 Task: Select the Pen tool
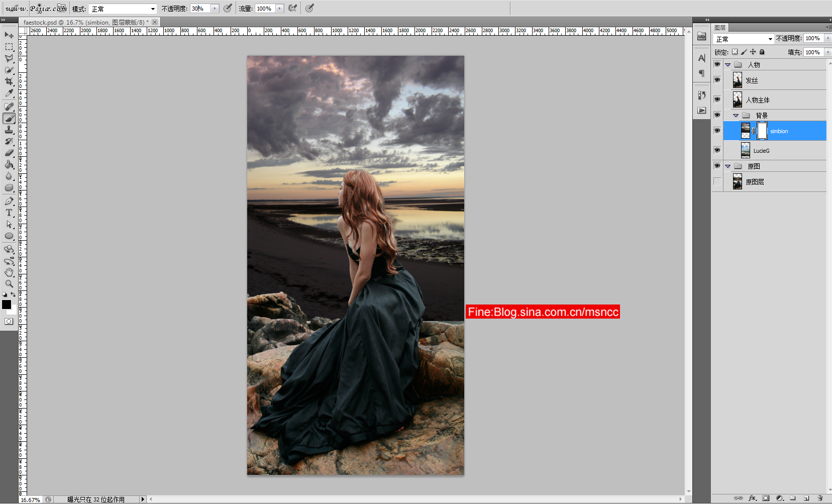point(9,201)
